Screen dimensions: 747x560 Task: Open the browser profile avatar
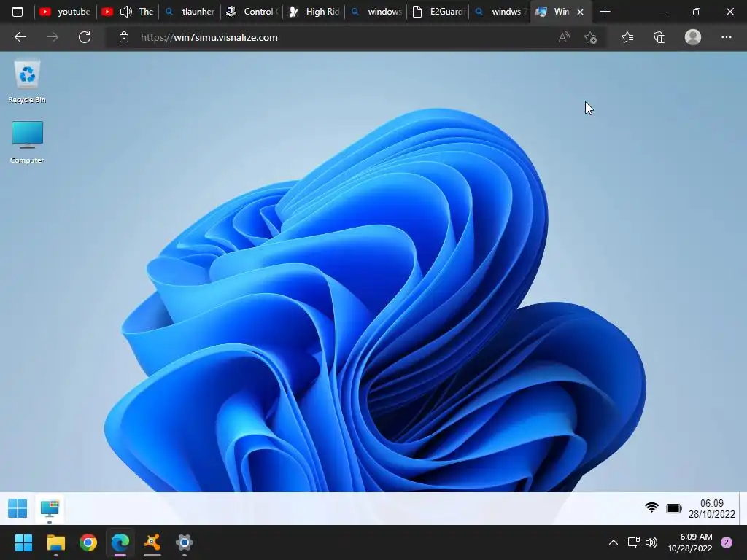[x=693, y=37]
